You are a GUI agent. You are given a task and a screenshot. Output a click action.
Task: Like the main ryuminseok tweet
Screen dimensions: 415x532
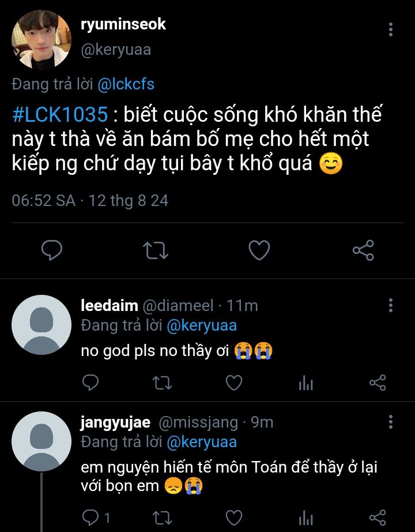259,250
